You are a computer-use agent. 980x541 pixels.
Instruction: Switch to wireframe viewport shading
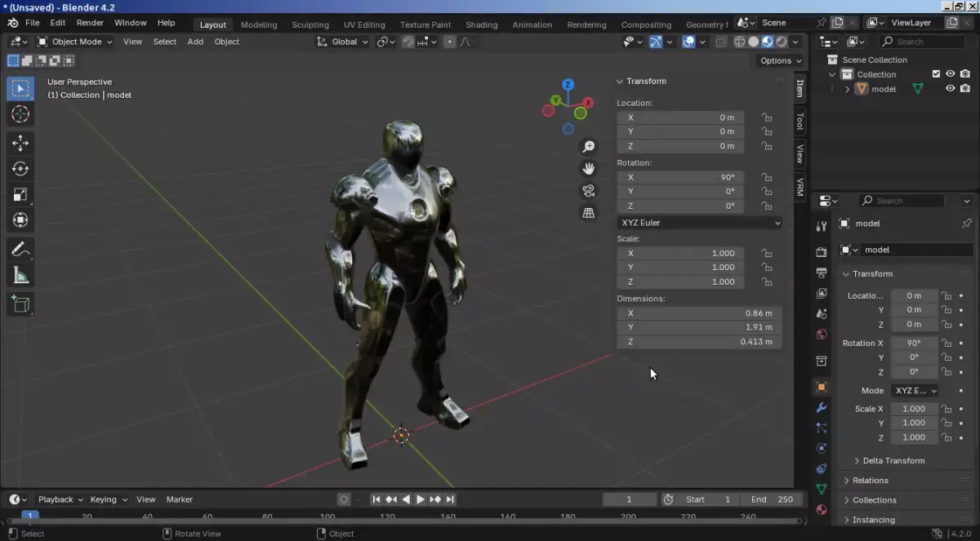tap(740, 42)
